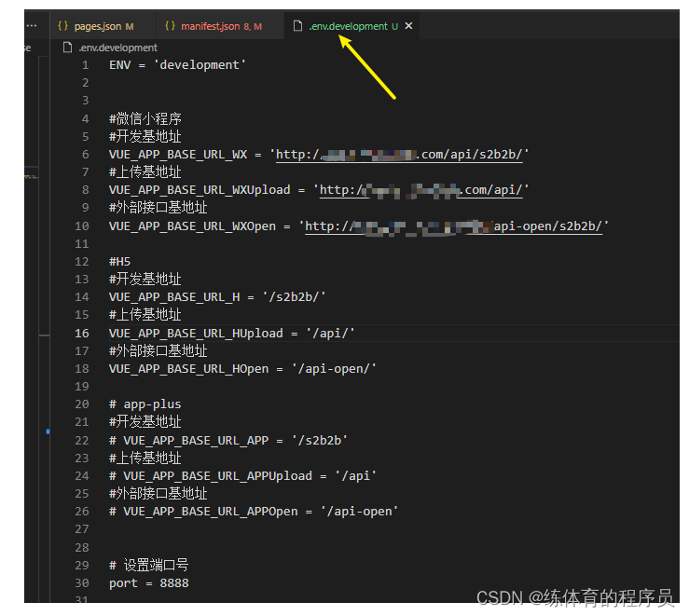Place cursor on the port = 8888 line
The width and height of the screenshot is (689, 616).
point(148,583)
